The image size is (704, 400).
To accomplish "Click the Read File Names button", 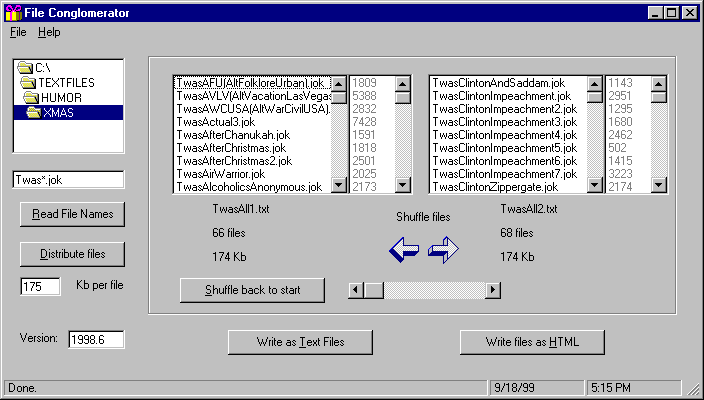I will pos(72,214).
